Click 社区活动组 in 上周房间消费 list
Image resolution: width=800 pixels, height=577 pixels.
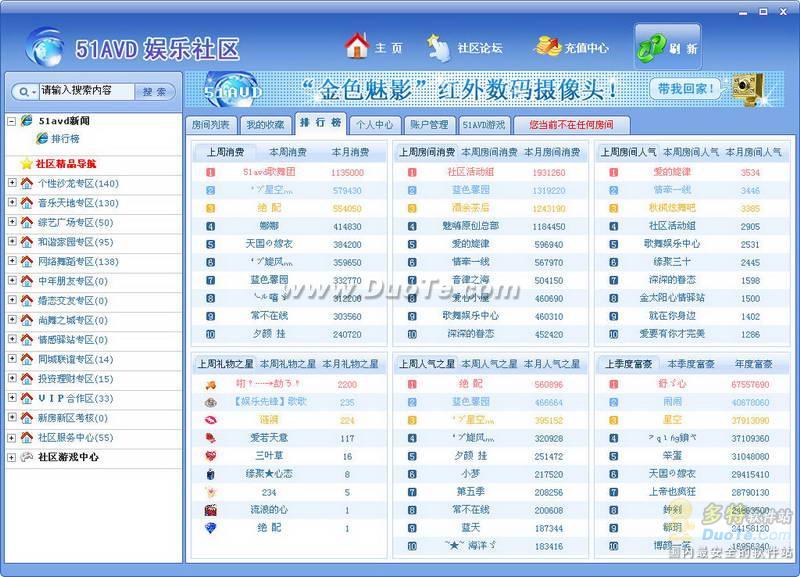point(470,172)
